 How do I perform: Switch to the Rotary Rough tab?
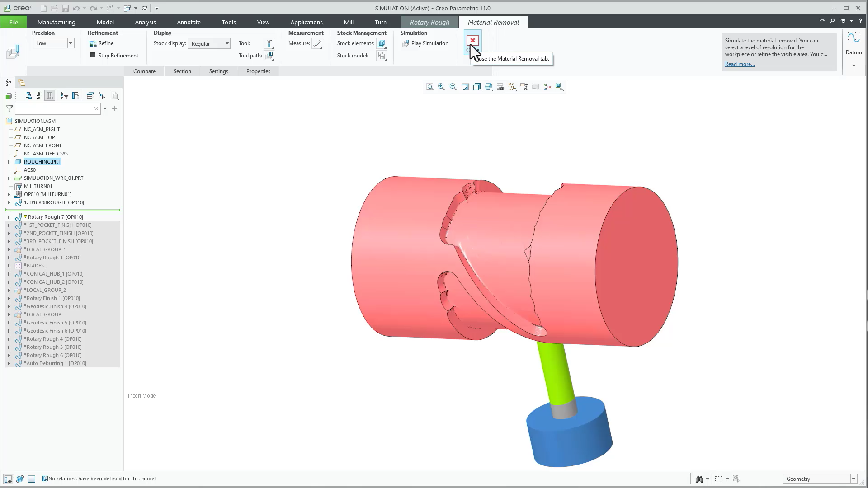coord(429,22)
